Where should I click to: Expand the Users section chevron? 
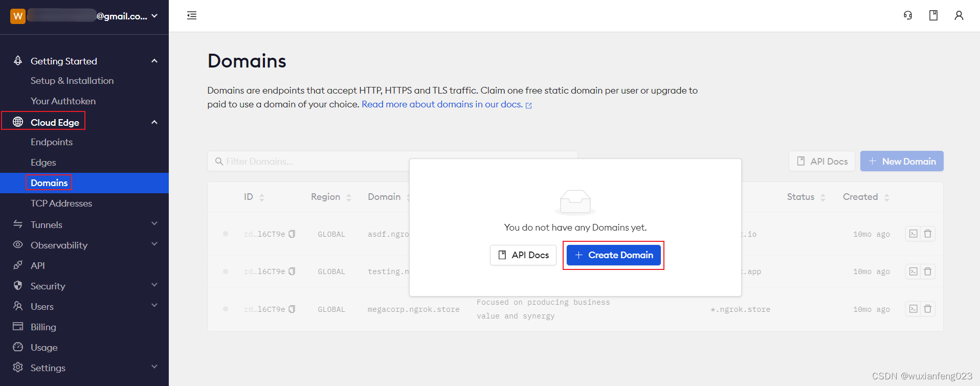tap(154, 305)
